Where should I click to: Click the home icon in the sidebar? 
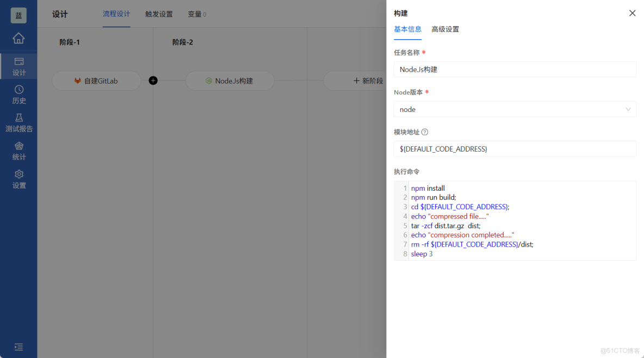[18, 39]
